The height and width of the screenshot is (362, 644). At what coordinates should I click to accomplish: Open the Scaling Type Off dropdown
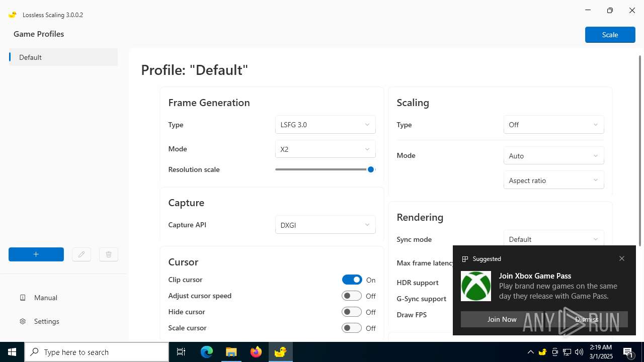coord(553,125)
